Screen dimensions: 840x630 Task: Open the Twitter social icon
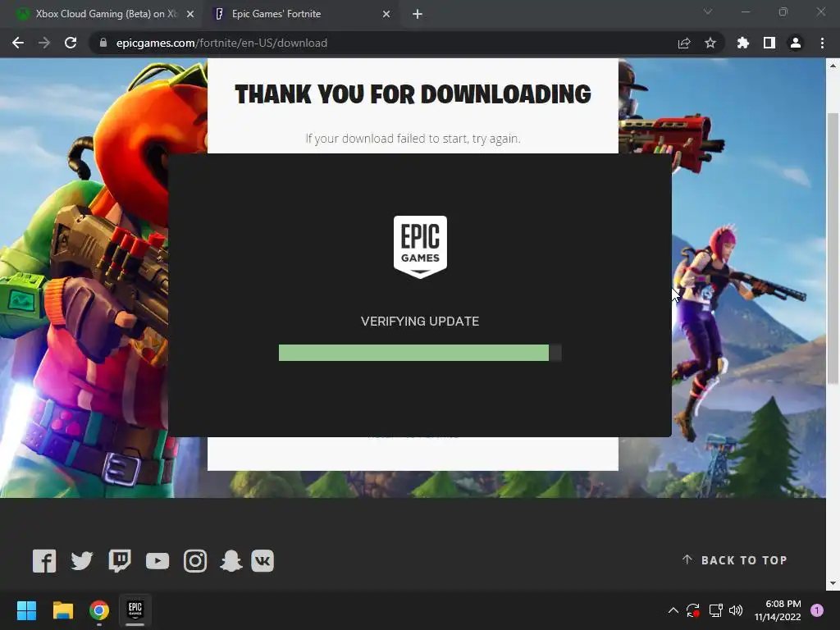pyautogui.click(x=82, y=561)
